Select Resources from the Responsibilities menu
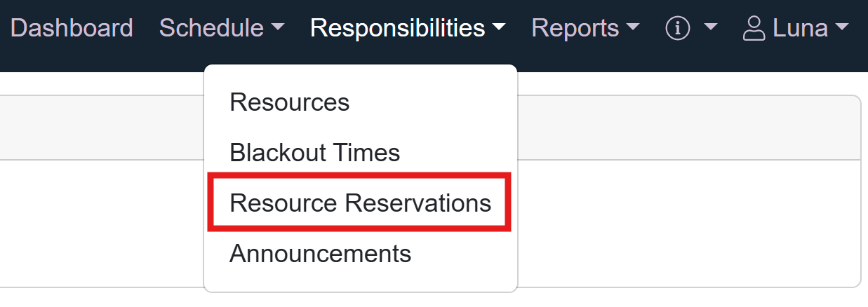Viewport: 868px width, 307px height. tap(289, 102)
